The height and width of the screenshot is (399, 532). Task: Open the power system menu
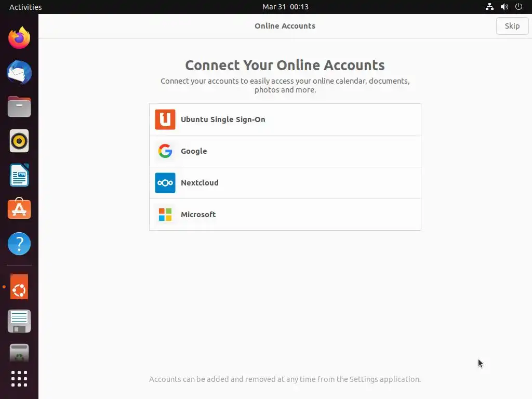[519, 7]
